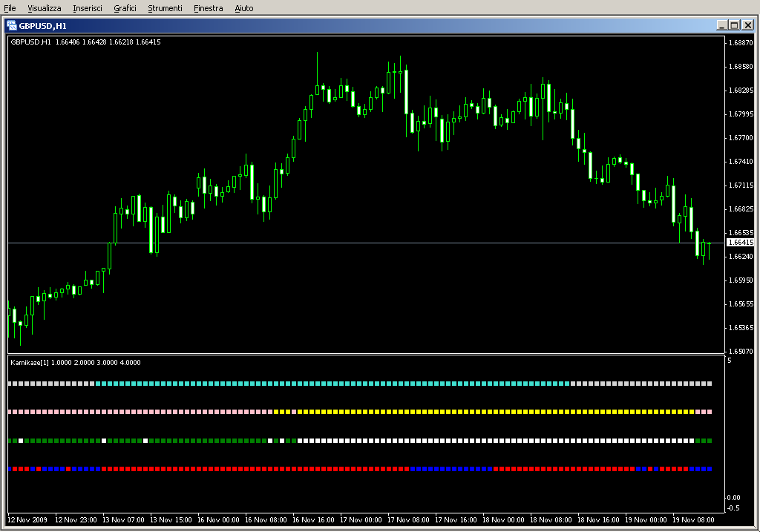Click the 1.68870 price scale label
Screen dimensions: 760x532
click(741, 42)
